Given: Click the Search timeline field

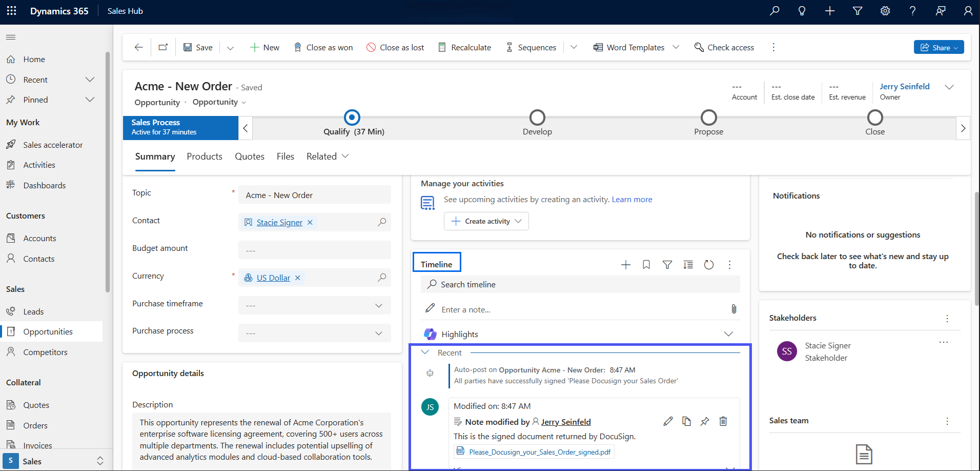Looking at the screenshot, I should tap(579, 284).
